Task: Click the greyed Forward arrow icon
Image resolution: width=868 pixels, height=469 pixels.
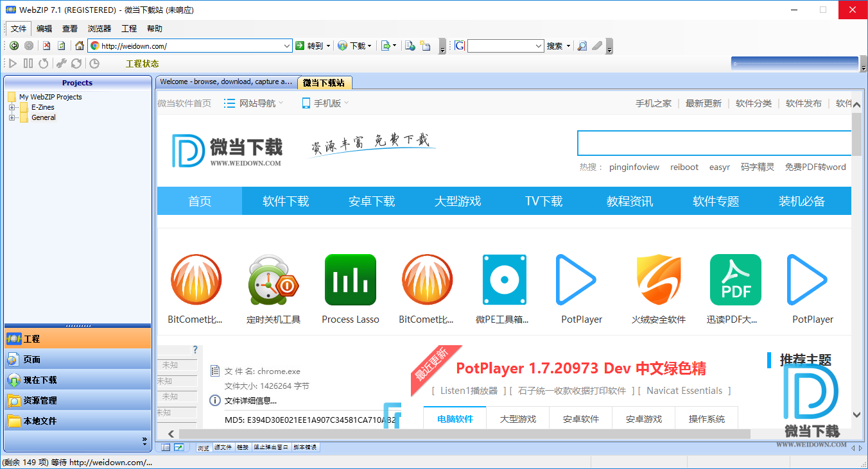Action: pyautogui.click(x=29, y=46)
